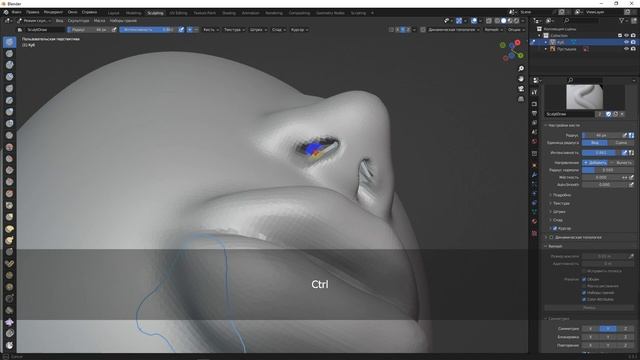Open the Modifiers properties tab
This screenshot has width=640, height=360.
(x=534, y=174)
